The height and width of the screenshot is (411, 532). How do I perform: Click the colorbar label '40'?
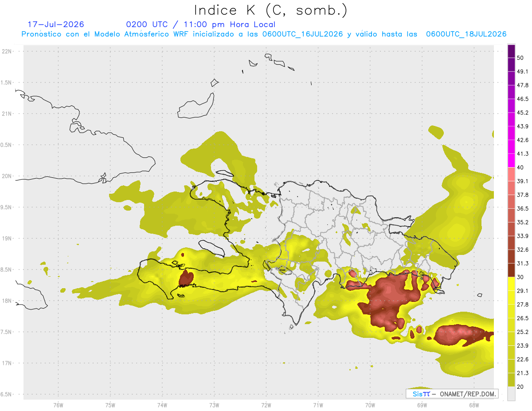click(x=520, y=168)
